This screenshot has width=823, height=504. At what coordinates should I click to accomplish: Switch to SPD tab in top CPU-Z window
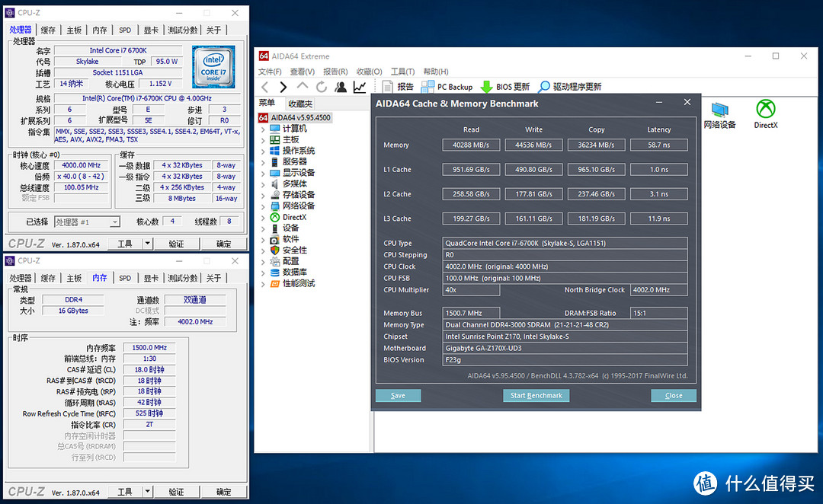(125, 30)
